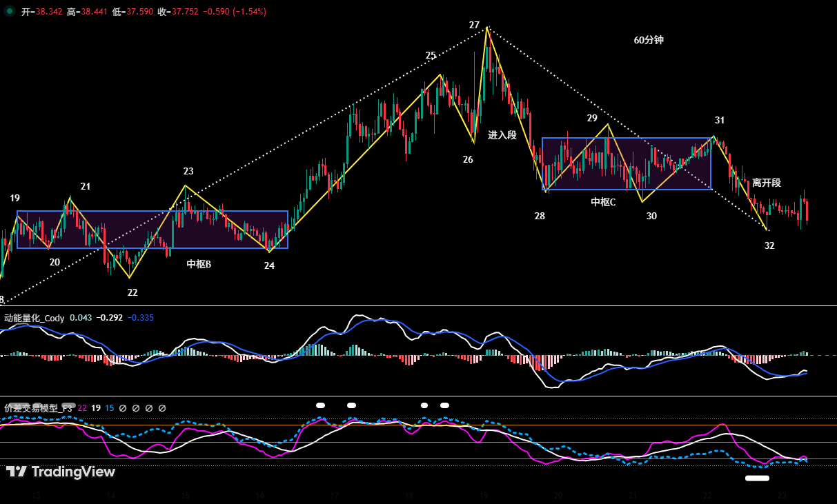Click the first null-value symbol in 价差交易模型 legend
The width and height of the screenshot is (837, 504).
click(x=122, y=408)
